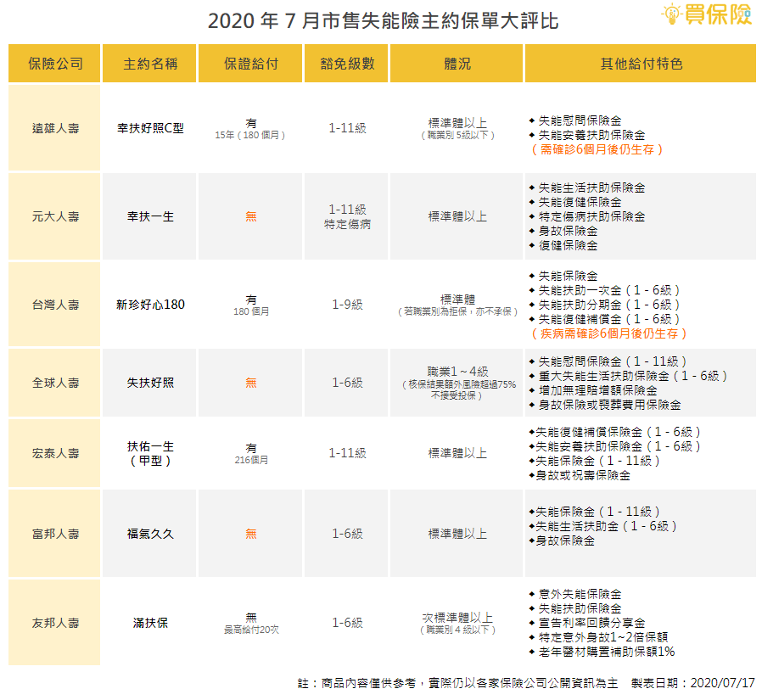Click the 失能安養扶助保險金 bullet in 遠雄人壽 row

[x=587, y=135]
